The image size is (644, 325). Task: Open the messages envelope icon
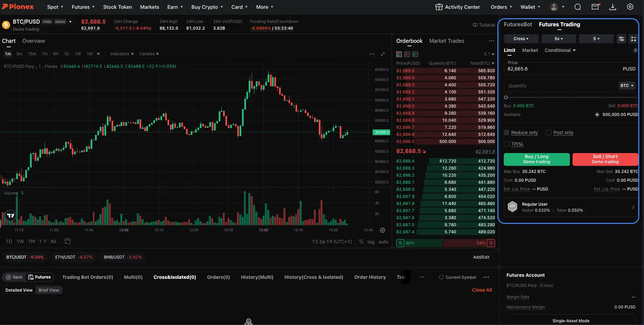tap(595, 7)
